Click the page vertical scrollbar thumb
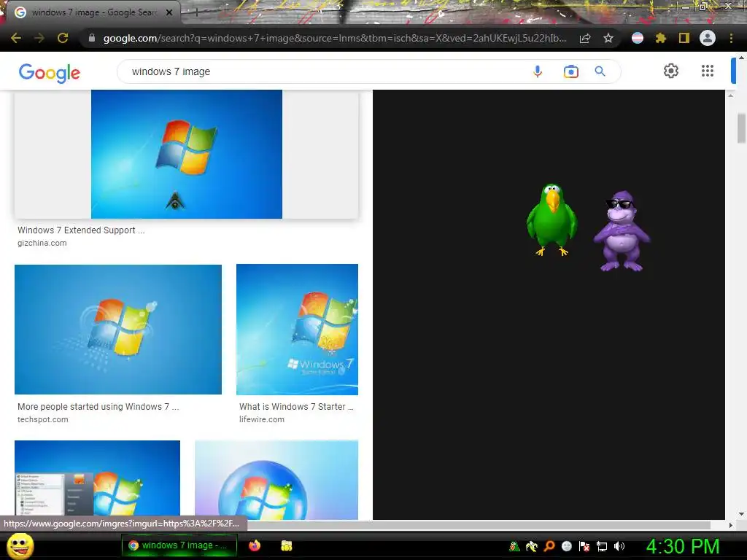 click(741, 128)
